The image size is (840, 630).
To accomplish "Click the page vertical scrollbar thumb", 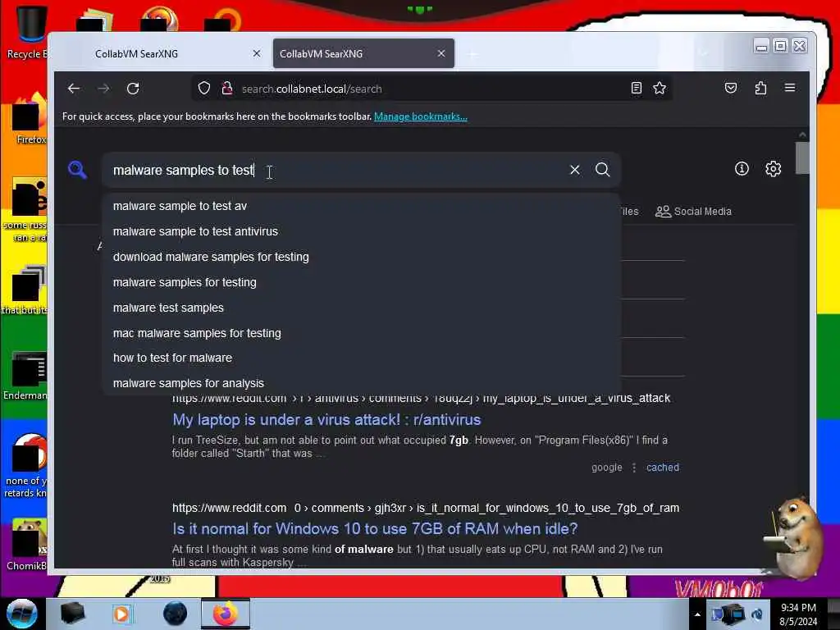I will point(802,158).
